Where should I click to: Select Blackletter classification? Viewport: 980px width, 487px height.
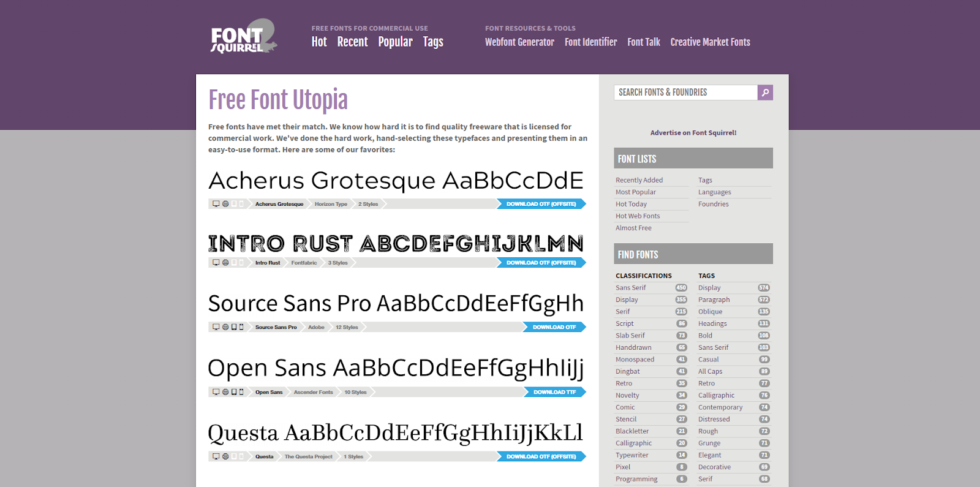(x=632, y=431)
